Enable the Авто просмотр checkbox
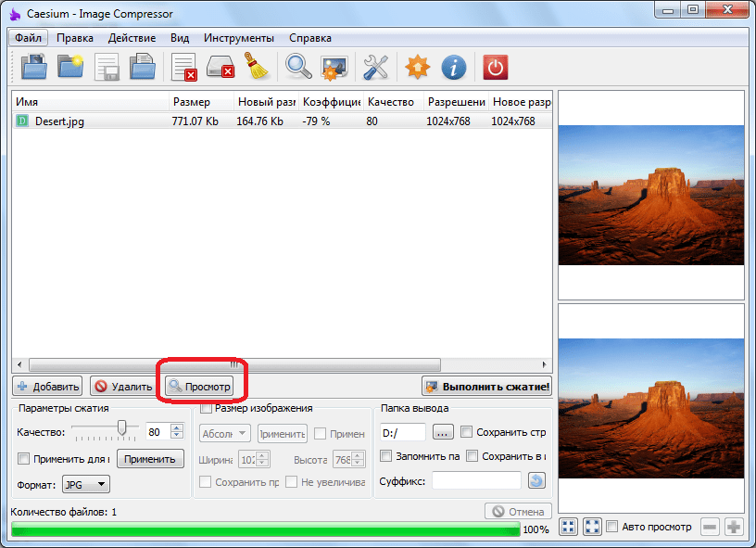This screenshot has width=756, height=548. pos(611,527)
